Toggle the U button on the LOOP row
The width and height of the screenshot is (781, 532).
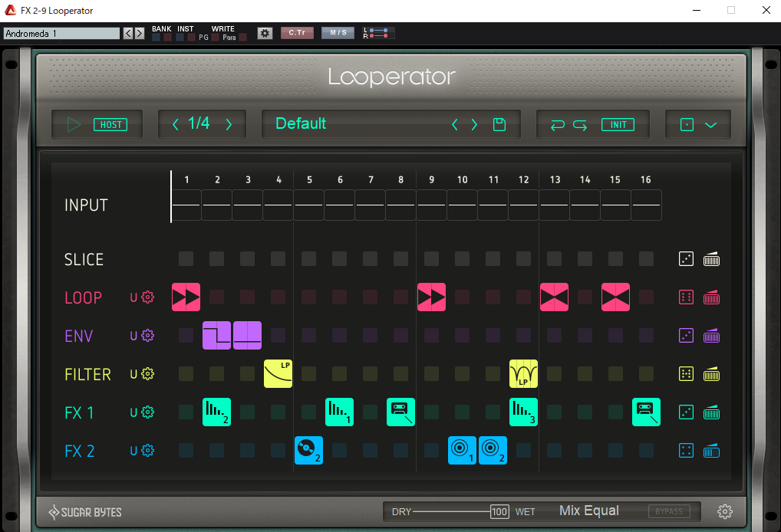coord(133,297)
